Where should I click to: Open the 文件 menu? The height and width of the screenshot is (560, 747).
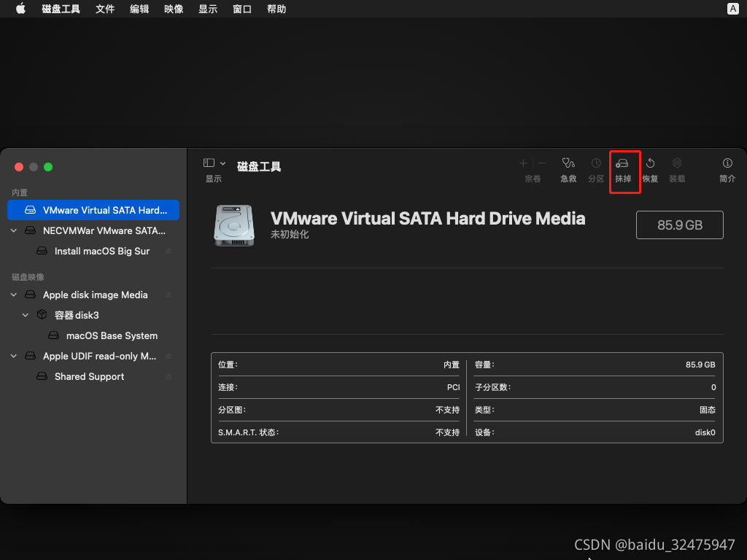(x=105, y=9)
